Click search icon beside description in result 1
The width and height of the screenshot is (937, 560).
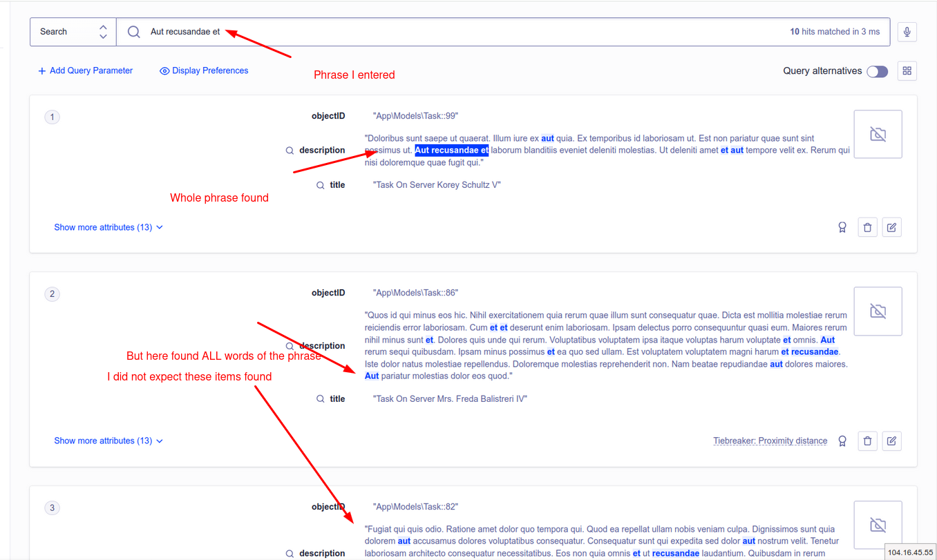coord(290,151)
